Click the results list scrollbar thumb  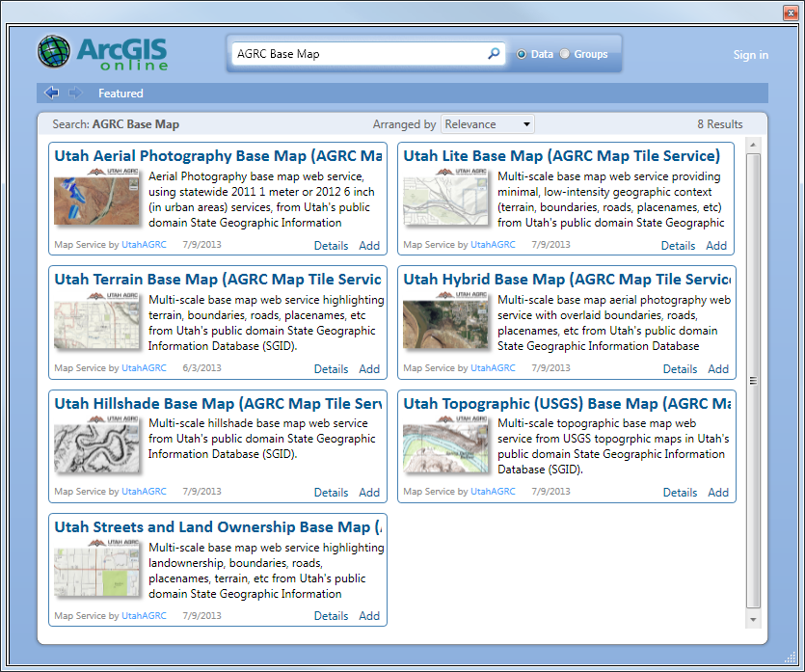point(753,381)
